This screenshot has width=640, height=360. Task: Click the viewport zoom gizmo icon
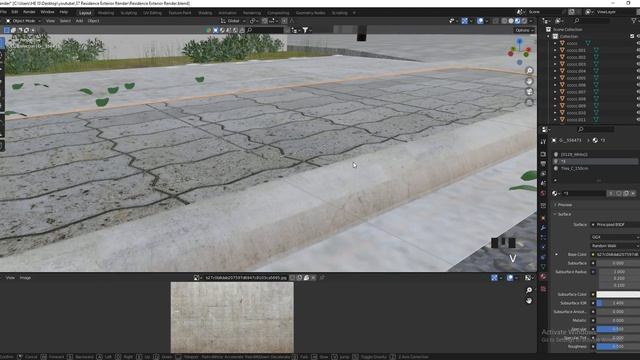click(x=529, y=71)
